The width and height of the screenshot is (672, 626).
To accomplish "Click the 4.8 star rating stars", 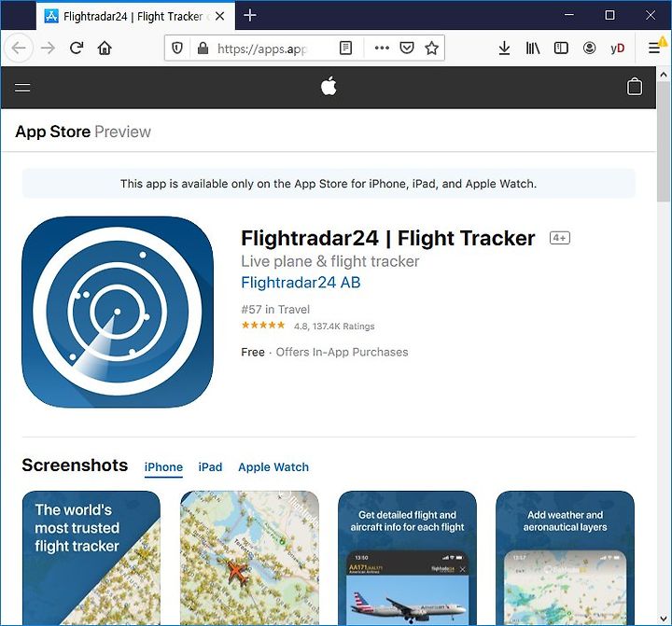I will 263,326.
